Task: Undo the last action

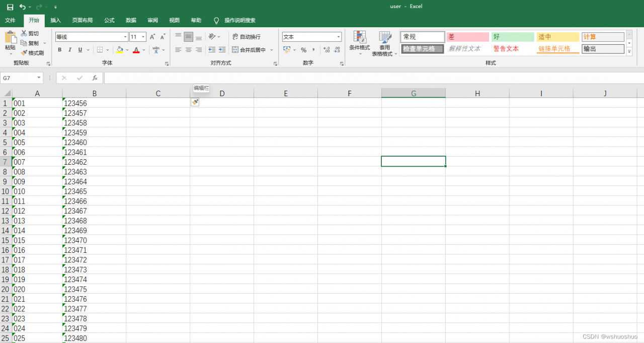Action: pos(22,7)
